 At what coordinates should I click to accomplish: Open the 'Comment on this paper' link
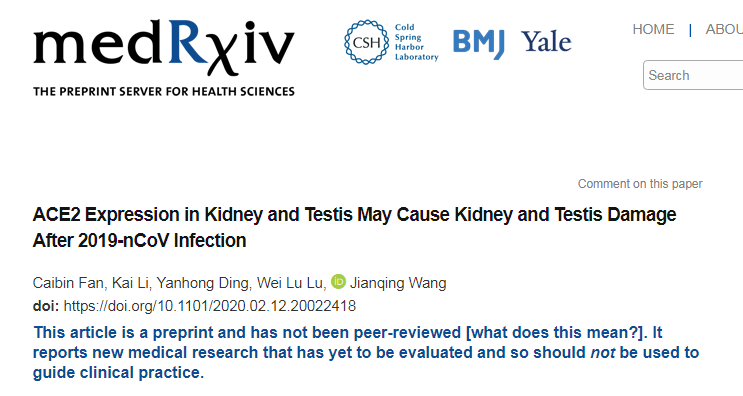pyautogui.click(x=640, y=184)
